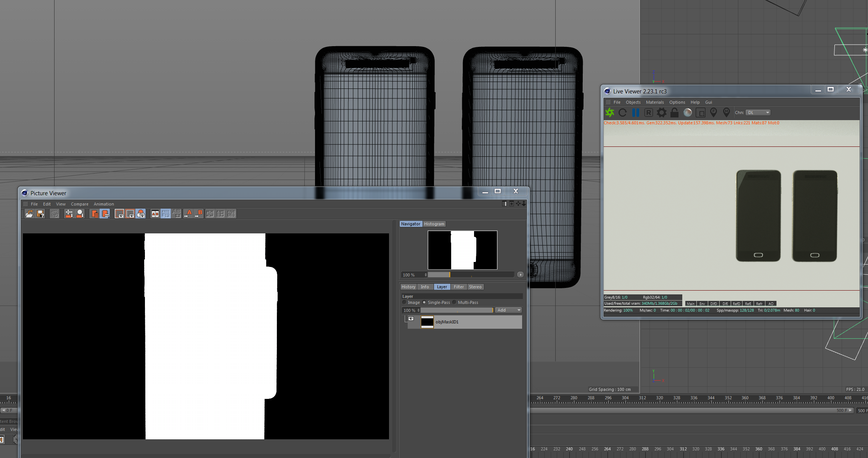Hide the objMaskID1 layer
Image resolution: width=868 pixels, height=458 pixels.
coord(411,319)
